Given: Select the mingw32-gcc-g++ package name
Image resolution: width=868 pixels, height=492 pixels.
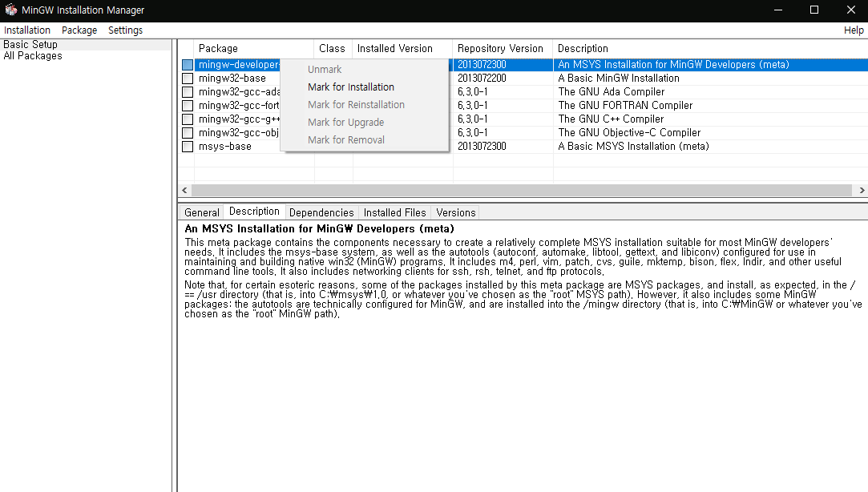Looking at the screenshot, I should coord(239,119).
